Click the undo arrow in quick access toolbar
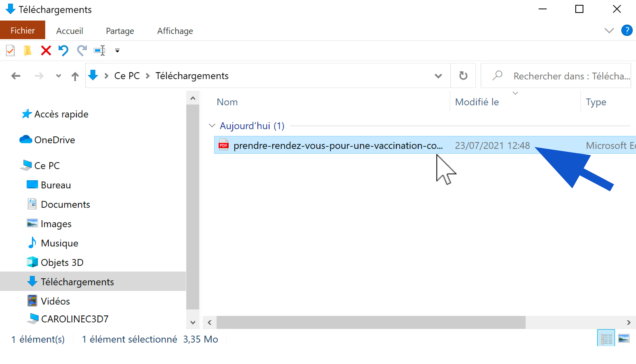This screenshot has width=636, height=364. point(63,50)
